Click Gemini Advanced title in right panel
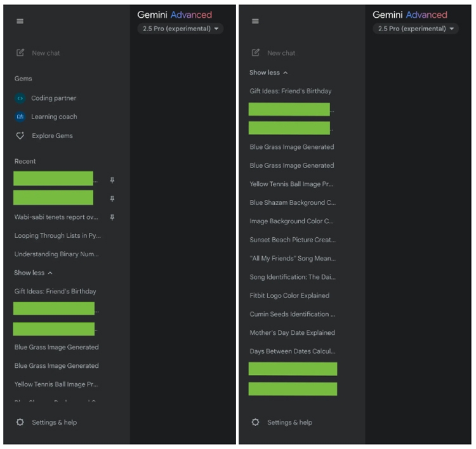 tap(410, 15)
